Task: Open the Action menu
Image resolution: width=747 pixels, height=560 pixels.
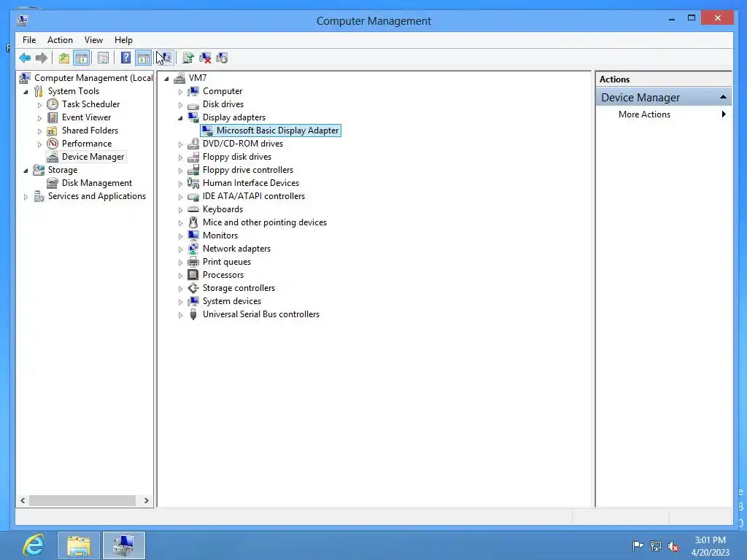Action: (x=60, y=40)
